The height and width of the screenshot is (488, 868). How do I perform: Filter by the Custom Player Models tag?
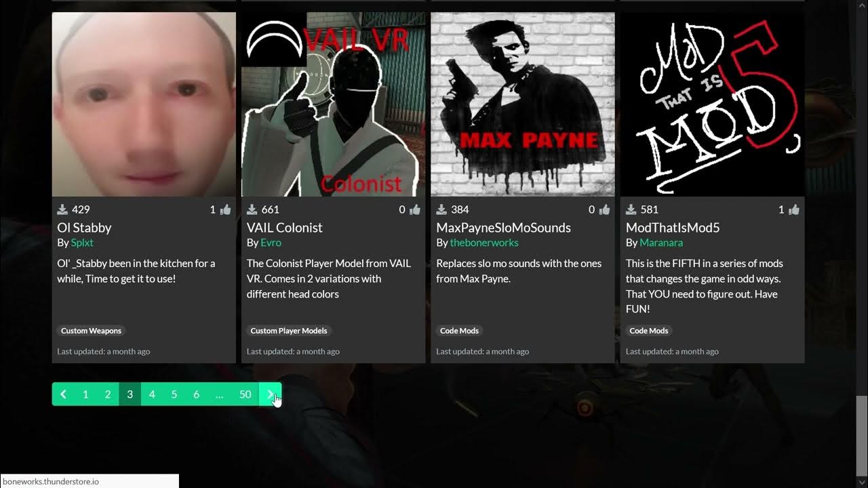click(289, 331)
